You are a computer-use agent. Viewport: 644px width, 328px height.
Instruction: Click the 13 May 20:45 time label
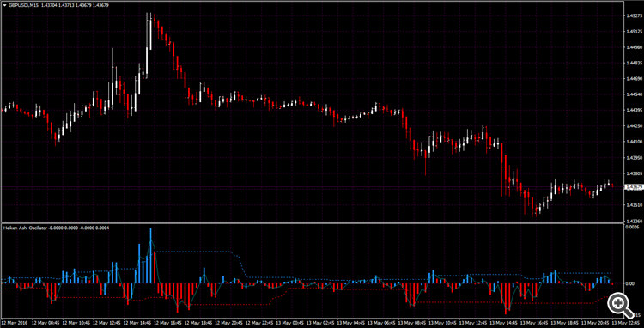(595, 323)
